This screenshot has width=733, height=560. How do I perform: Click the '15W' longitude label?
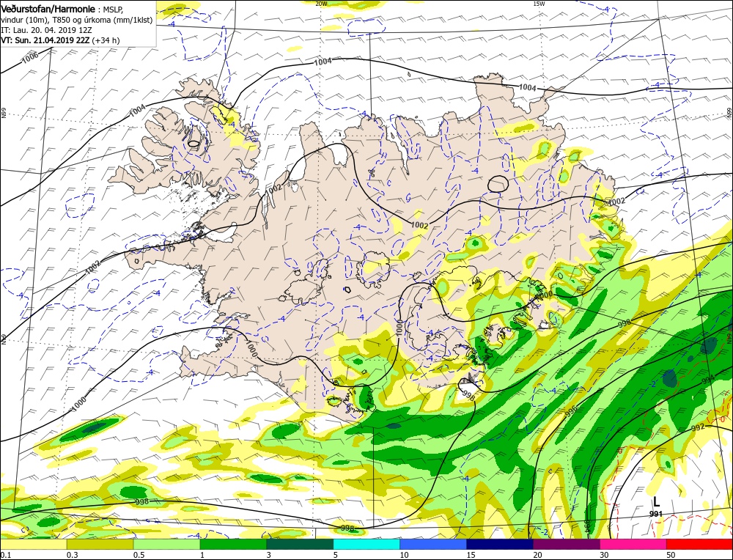pos(539,3)
